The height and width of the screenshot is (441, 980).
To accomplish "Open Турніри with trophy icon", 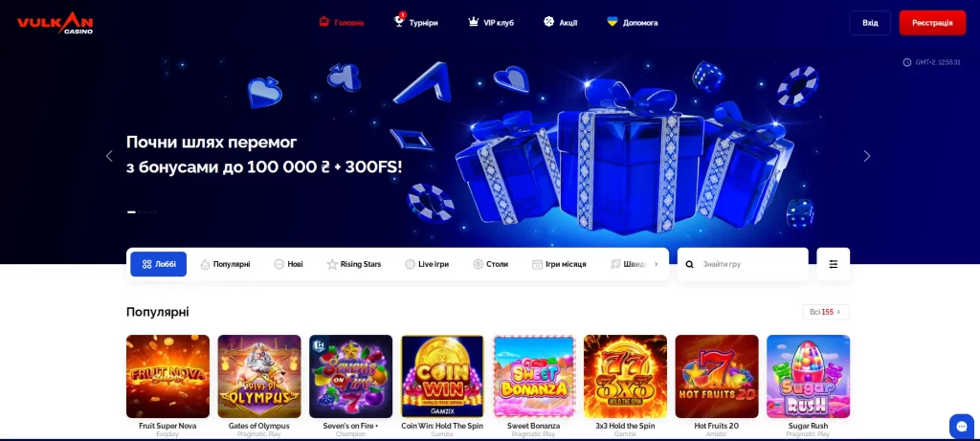I will 415,22.
